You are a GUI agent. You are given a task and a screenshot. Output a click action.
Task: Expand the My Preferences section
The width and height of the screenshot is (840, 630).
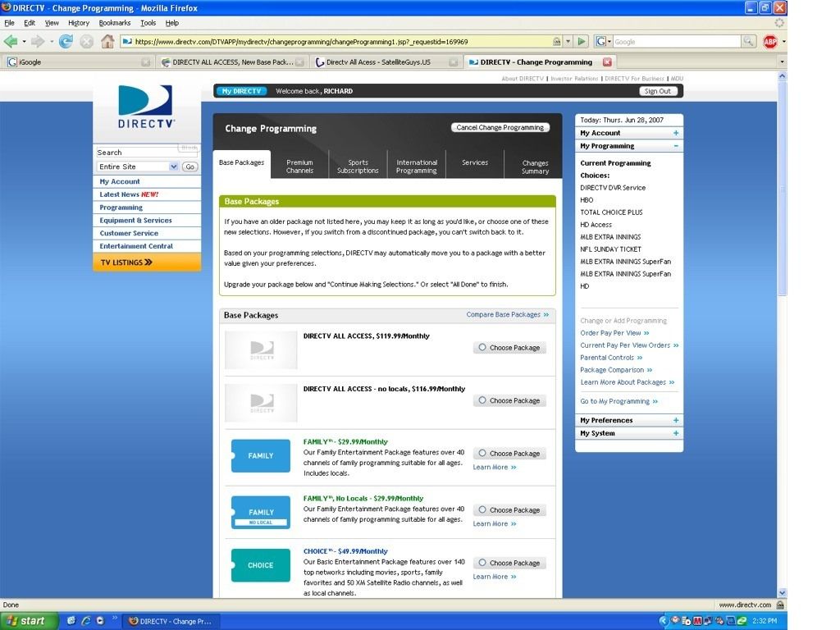[x=676, y=421]
